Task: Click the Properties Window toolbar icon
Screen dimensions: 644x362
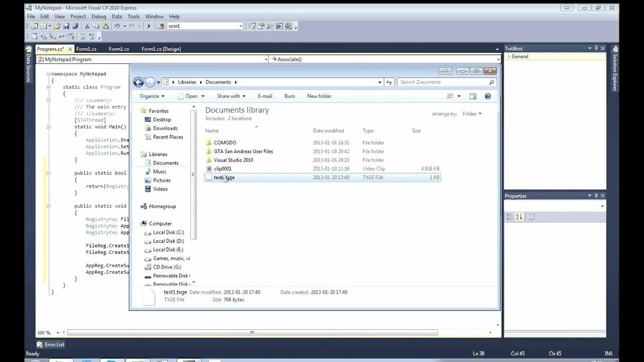Action: coord(261,26)
